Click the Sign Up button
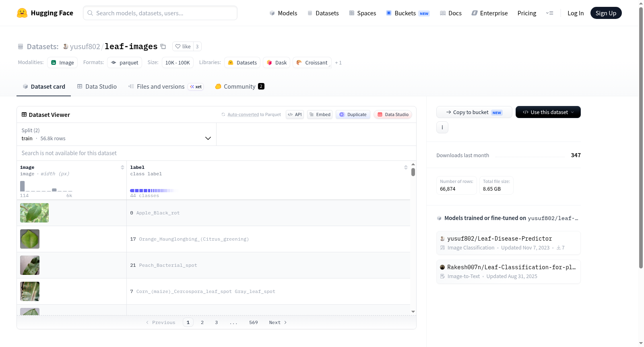The width and height of the screenshot is (644, 347). 606,13
